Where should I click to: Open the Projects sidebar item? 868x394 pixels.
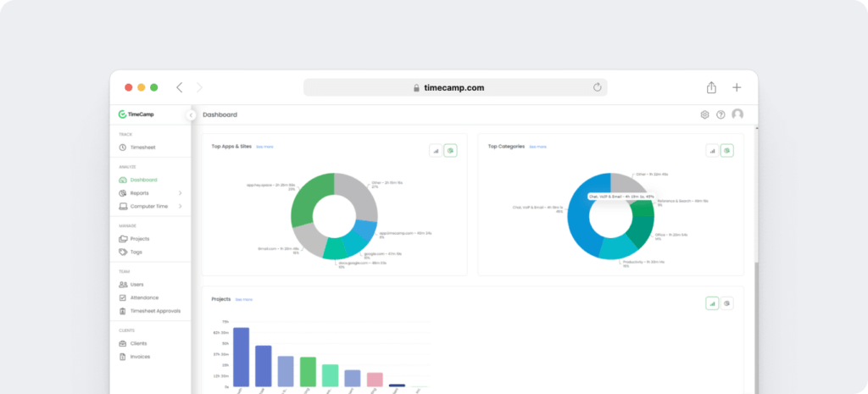[134, 238]
